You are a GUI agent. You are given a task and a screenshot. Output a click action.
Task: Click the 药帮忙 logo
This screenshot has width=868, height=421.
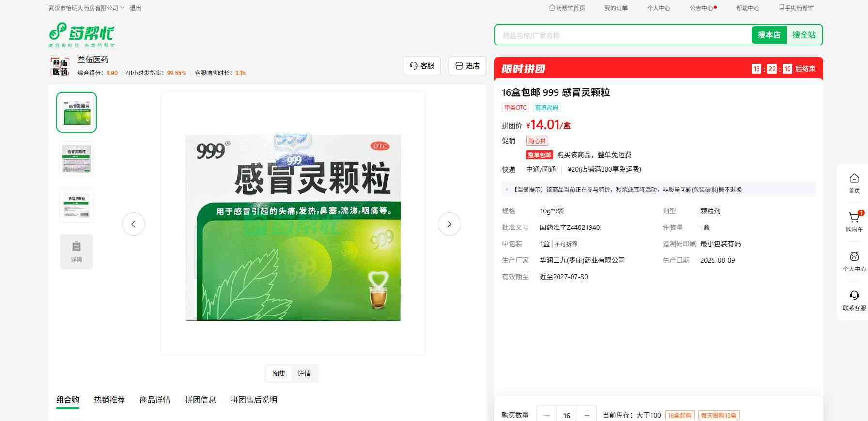point(82,34)
